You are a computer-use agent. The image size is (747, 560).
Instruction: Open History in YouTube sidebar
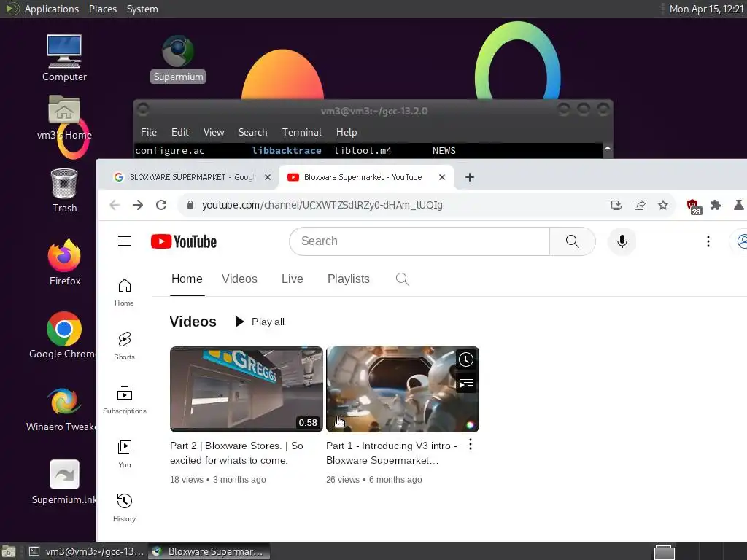click(124, 507)
